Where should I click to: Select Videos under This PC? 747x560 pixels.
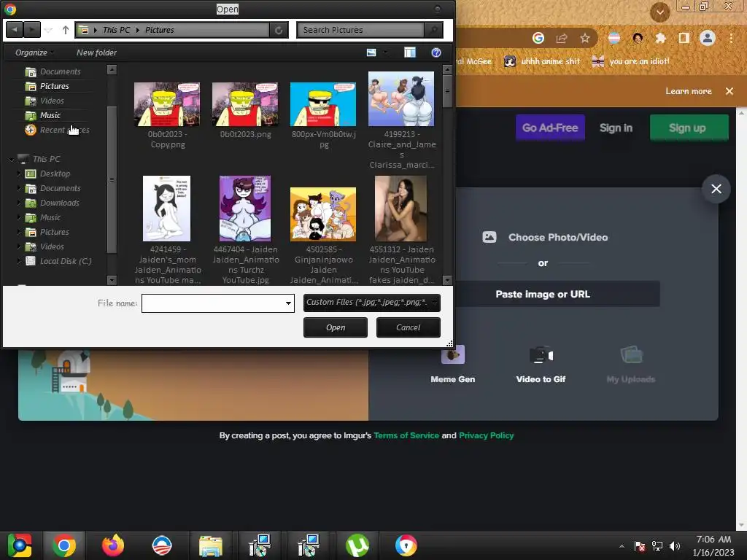pos(52,246)
